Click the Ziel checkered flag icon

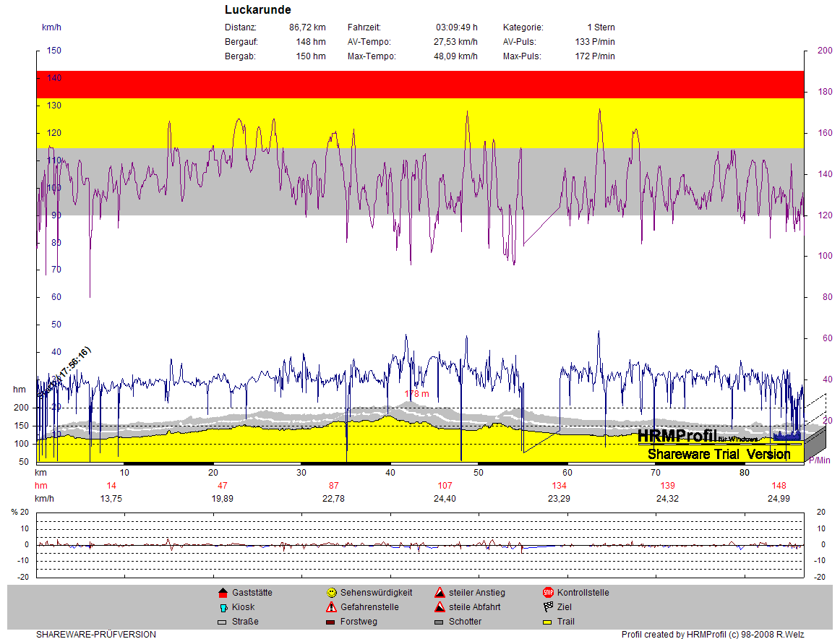(x=548, y=607)
